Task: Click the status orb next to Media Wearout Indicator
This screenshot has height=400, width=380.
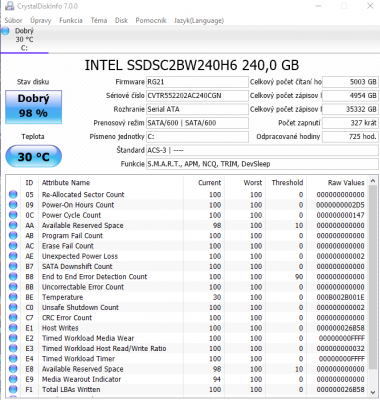Action: (x=13, y=379)
